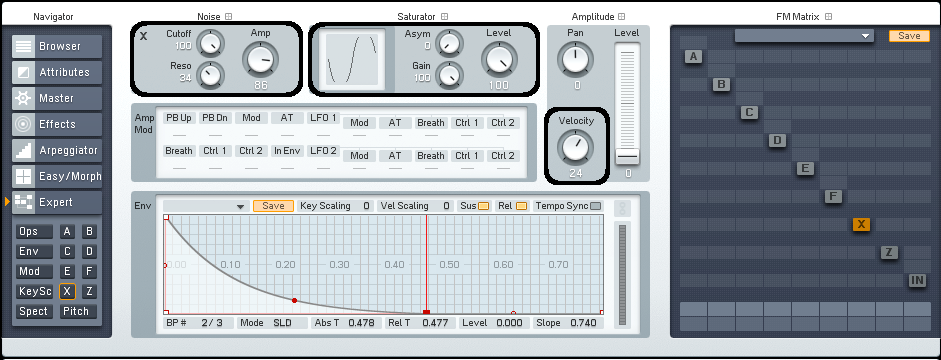Select the IN operator in FM Matrix
This screenshot has height=360, width=941.
point(917,280)
